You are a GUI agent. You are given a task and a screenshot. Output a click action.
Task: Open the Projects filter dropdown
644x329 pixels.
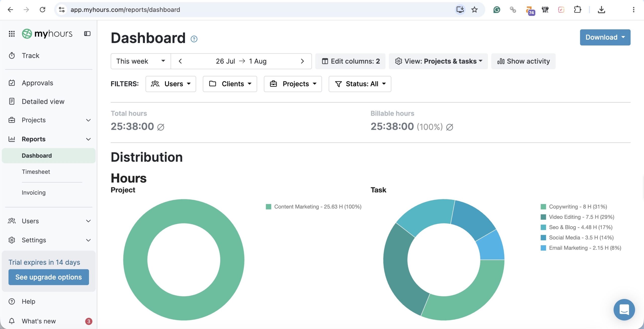(293, 84)
